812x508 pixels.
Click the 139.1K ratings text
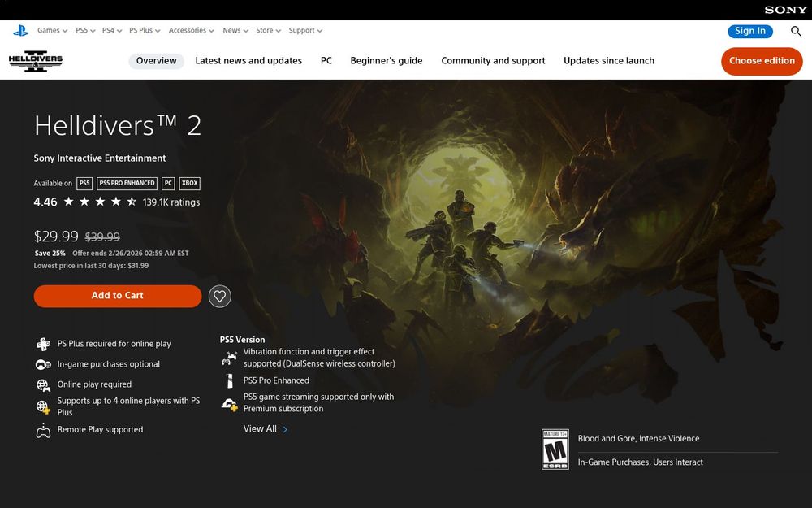click(171, 202)
